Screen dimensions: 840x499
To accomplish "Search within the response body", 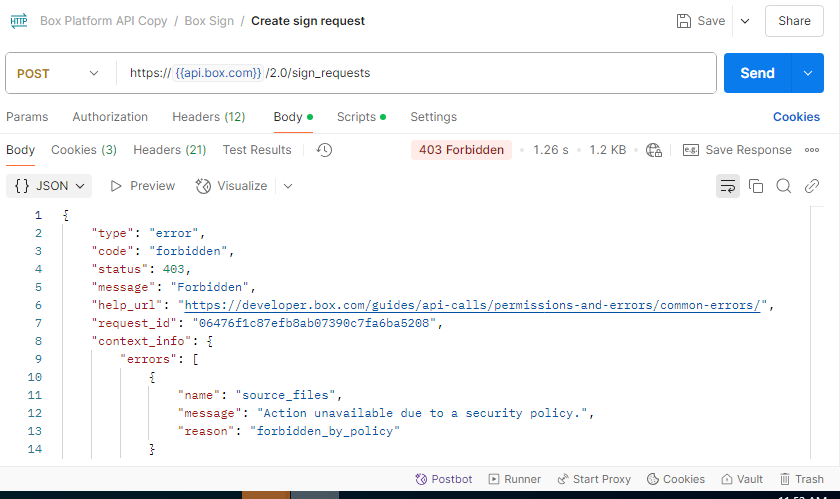I will [784, 186].
